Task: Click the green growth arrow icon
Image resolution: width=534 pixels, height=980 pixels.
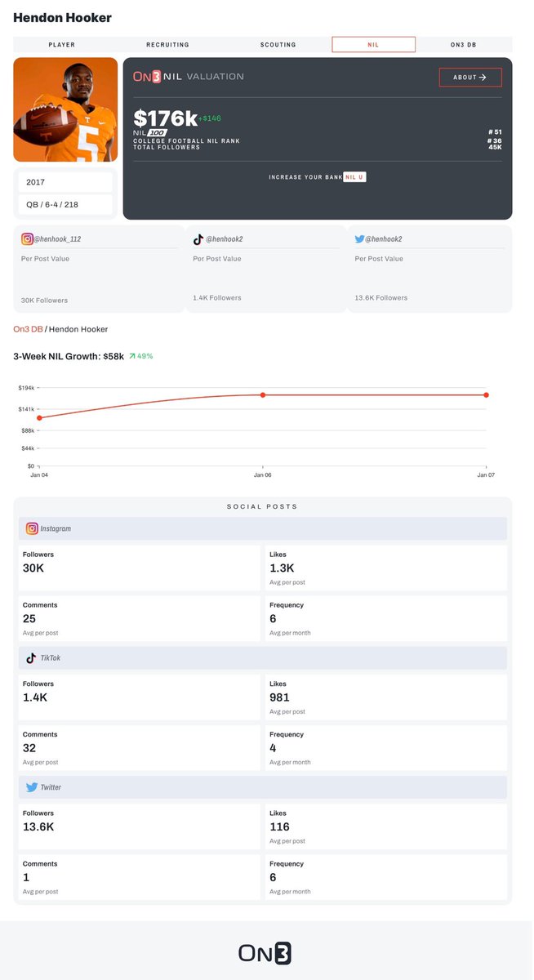Action: [132, 356]
